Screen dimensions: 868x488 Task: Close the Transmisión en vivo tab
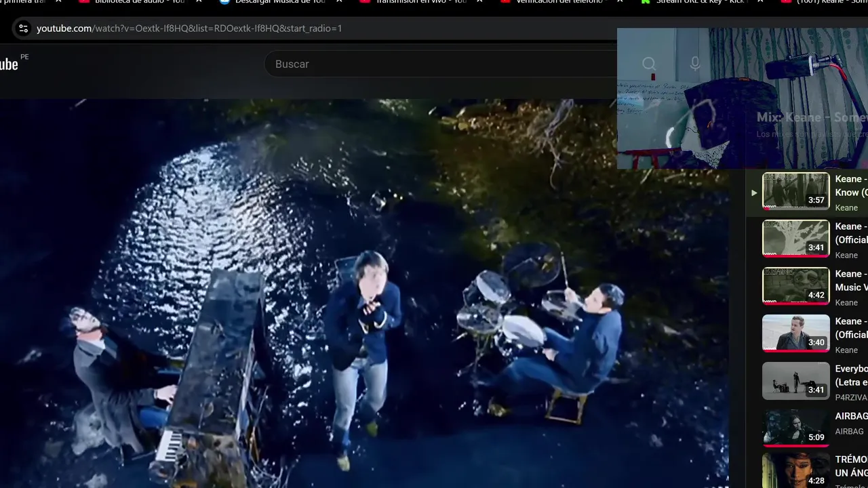click(x=479, y=2)
